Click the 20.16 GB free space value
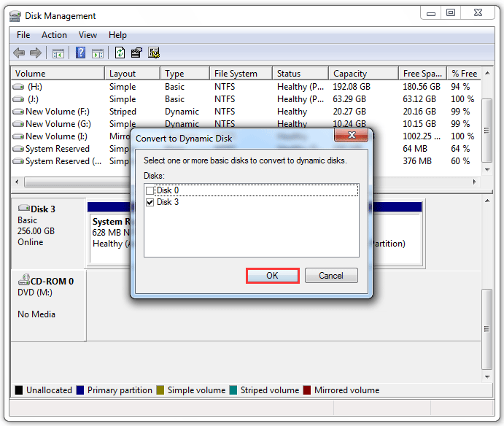The image size is (504, 426). pyautogui.click(x=419, y=112)
